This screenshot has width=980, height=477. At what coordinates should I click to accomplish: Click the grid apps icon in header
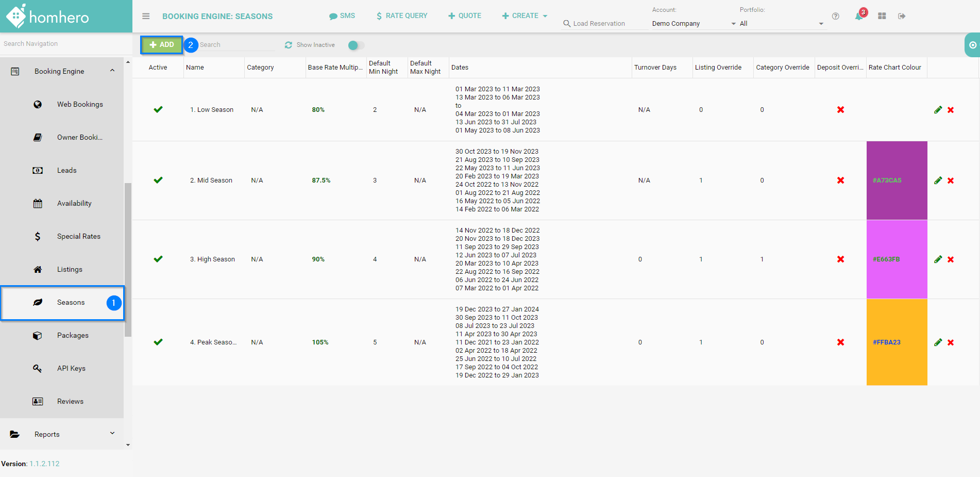882,17
